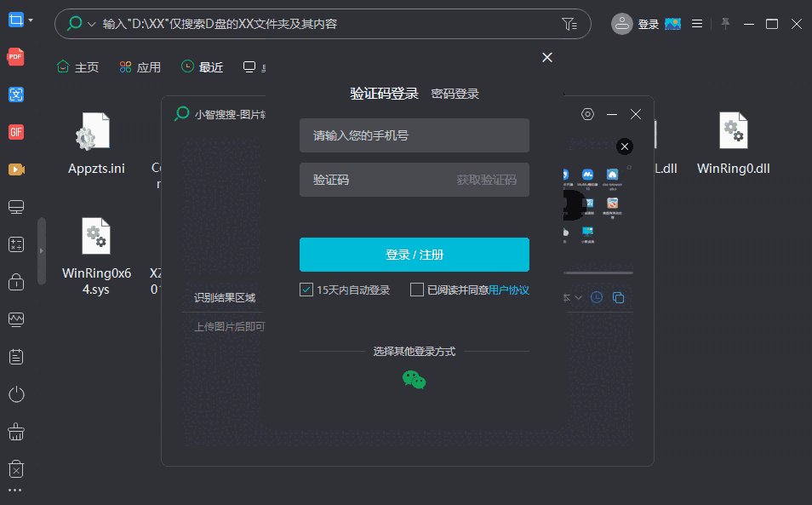Click the trash uninstall icon in sidebar

coord(16,469)
